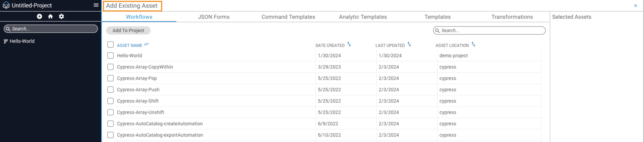The width and height of the screenshot is (644, 142).
Task: Check the Hello-World workflow checkbox
Action: tap(110, 56)
